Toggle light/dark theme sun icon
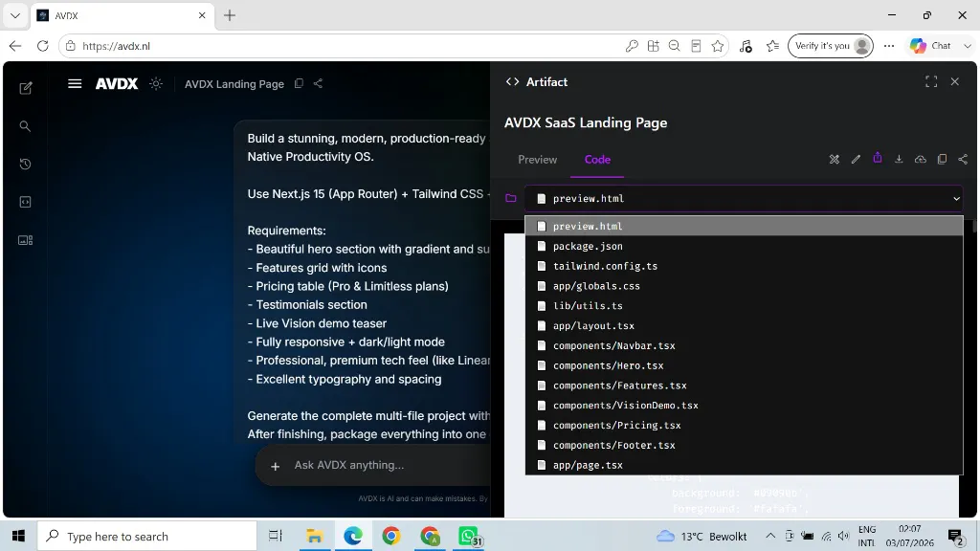Screen dimensions: 980x551 tap(156, 84)
